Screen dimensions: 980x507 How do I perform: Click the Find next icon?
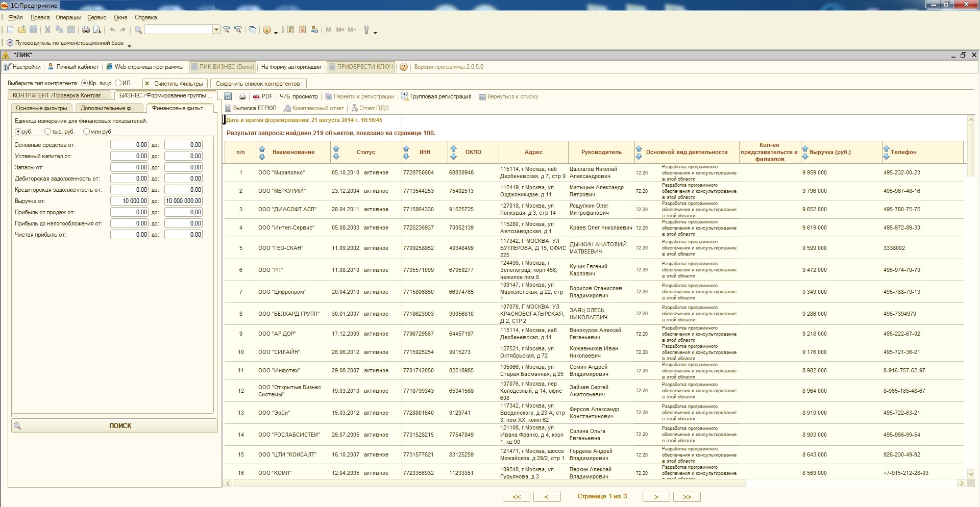click(227, 30)
